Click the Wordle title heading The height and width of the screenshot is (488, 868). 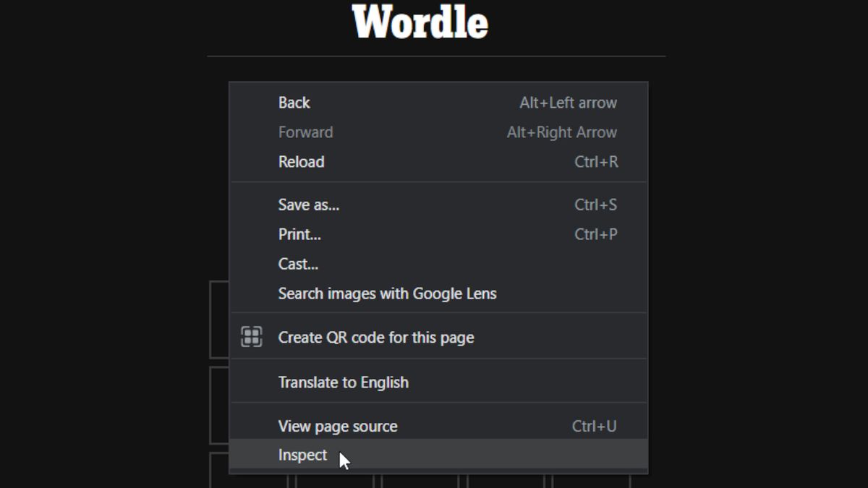coord(420,22)
